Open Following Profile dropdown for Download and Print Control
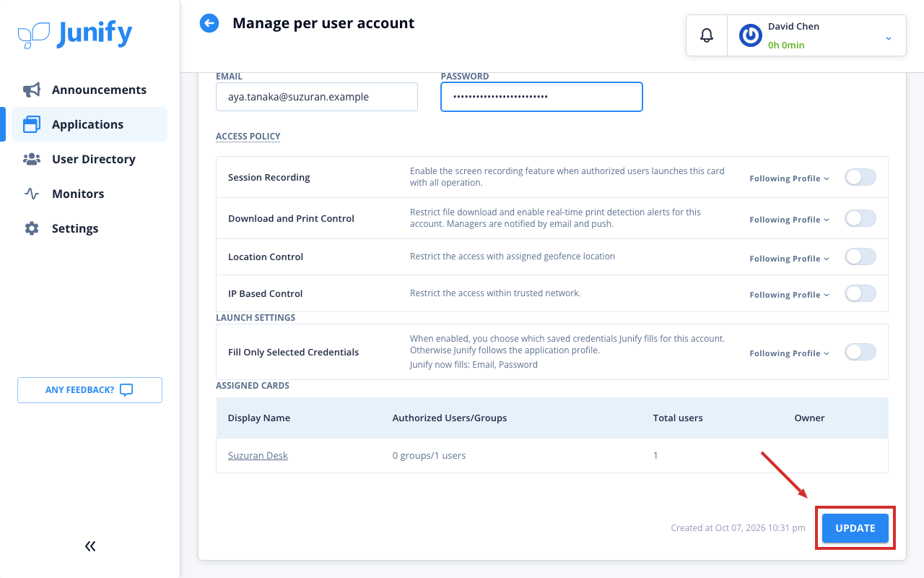 point(789,220)
